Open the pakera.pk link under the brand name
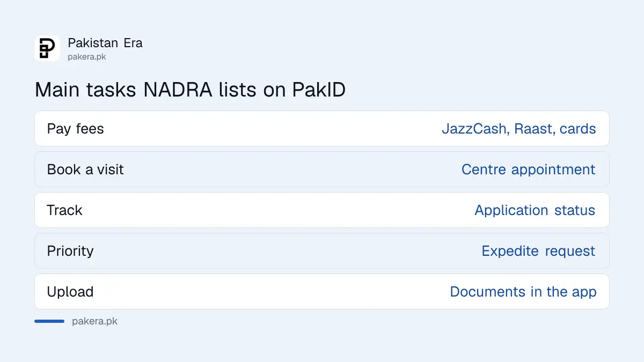This screenshot has width=644, height=362. (87, 56)
